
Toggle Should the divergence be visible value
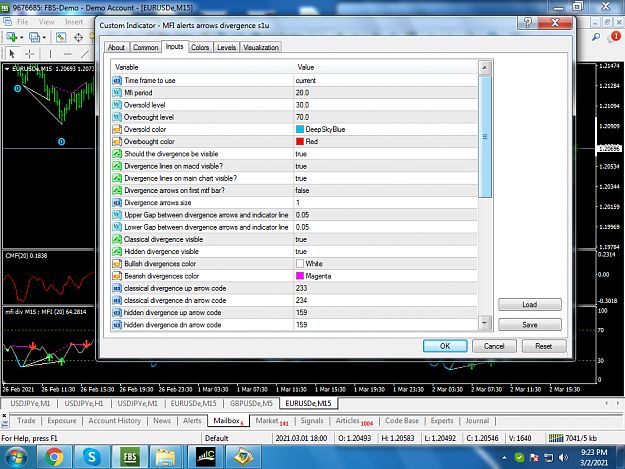coord(385,154)
